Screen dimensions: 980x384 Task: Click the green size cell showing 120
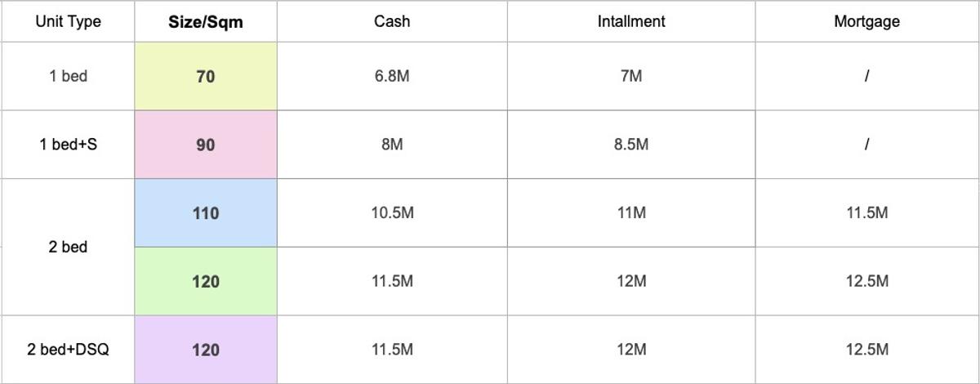point(206,282)
